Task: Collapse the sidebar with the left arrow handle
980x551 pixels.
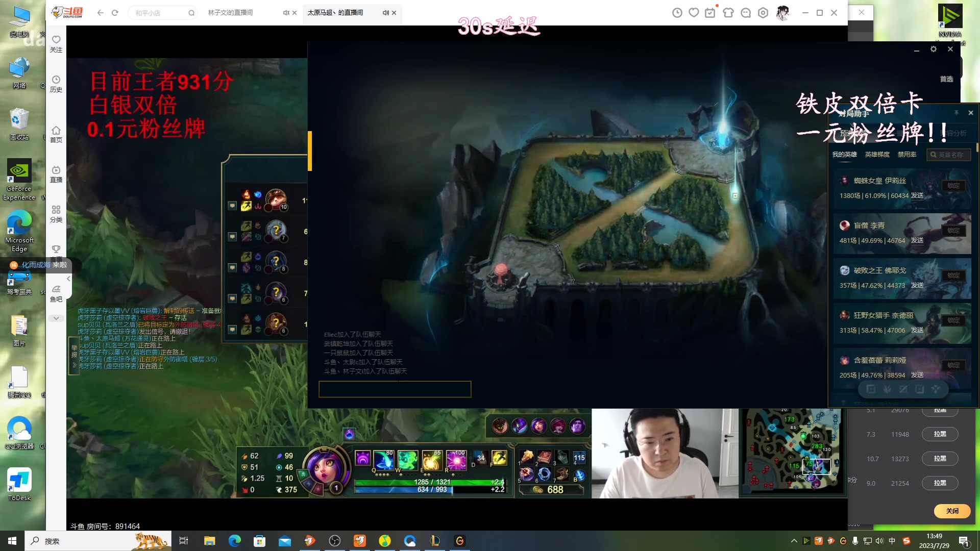Action: pyautogui.click(x=68, y=279)
